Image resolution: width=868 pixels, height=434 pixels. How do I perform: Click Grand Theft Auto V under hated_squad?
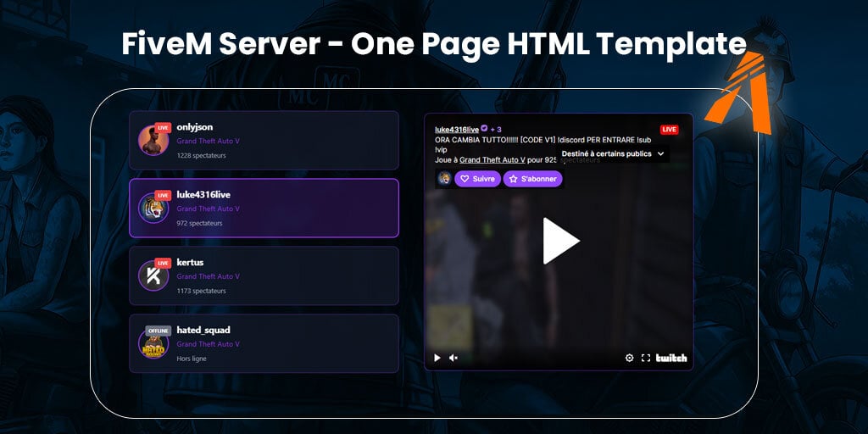209,344
